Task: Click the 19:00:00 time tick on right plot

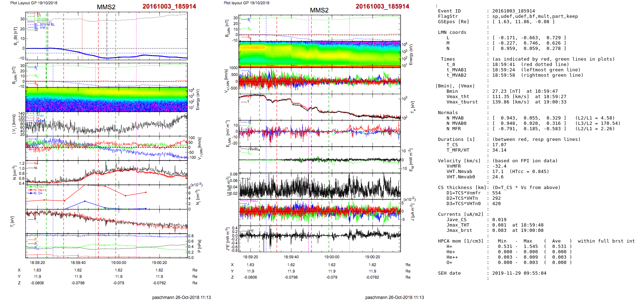Action: tap(332, 257)
